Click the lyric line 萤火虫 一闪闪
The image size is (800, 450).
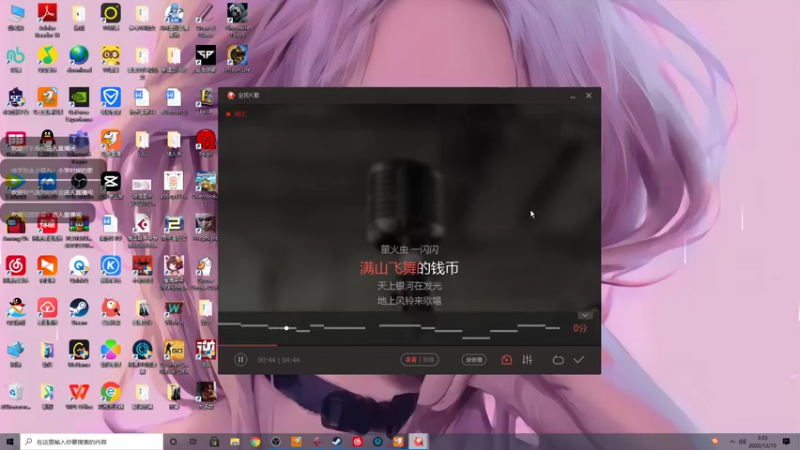coord(409,249)
